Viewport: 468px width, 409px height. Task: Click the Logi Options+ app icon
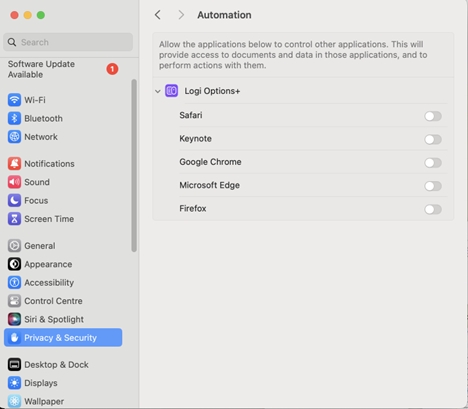coord(172,91)
